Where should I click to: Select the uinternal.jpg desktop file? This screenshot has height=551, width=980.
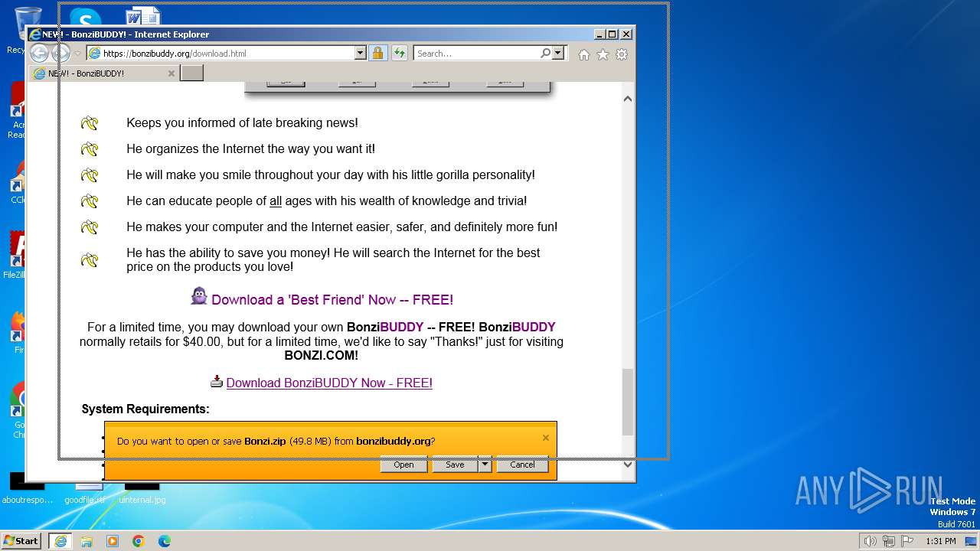[x=142, y=491]
